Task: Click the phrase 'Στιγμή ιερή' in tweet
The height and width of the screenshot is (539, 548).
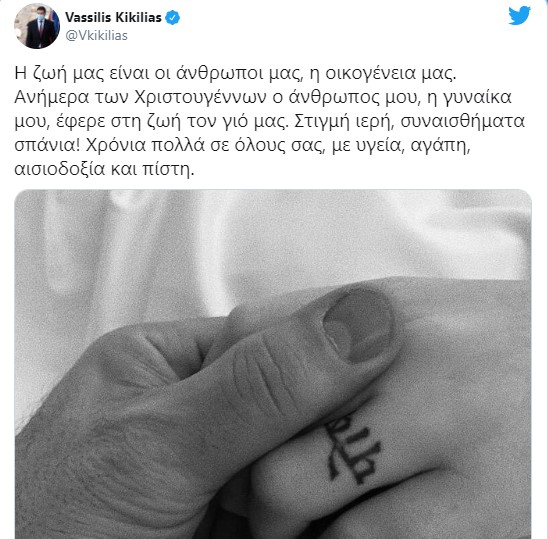Action: tap(344, 122)
